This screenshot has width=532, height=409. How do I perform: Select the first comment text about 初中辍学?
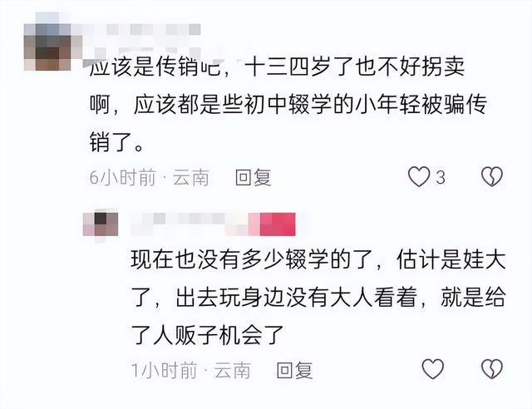(288, 105)
